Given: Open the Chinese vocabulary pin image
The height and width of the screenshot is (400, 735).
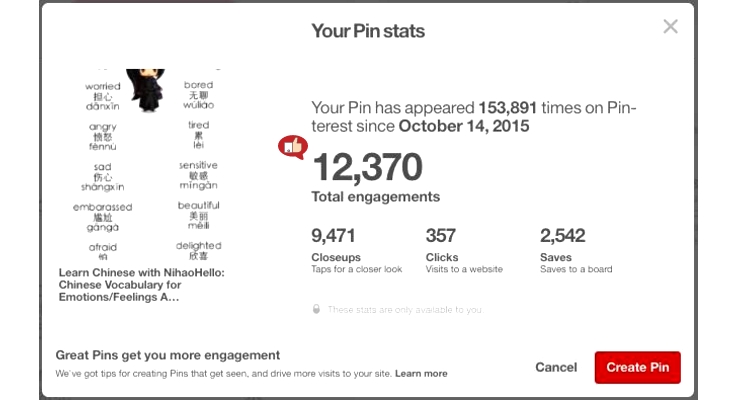Looking at the screenshot, I should (149, 165).
